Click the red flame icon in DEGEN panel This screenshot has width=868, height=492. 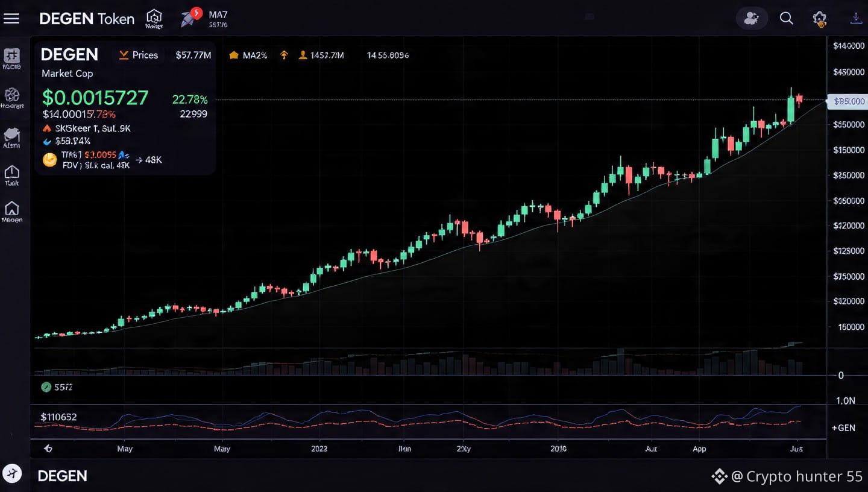tap(48, 128)
